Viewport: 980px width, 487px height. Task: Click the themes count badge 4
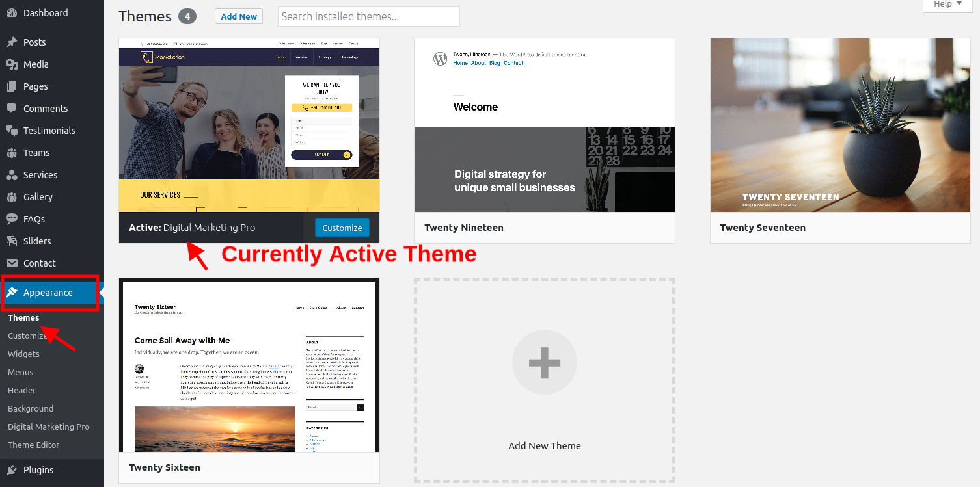click(x=187, y=16)
